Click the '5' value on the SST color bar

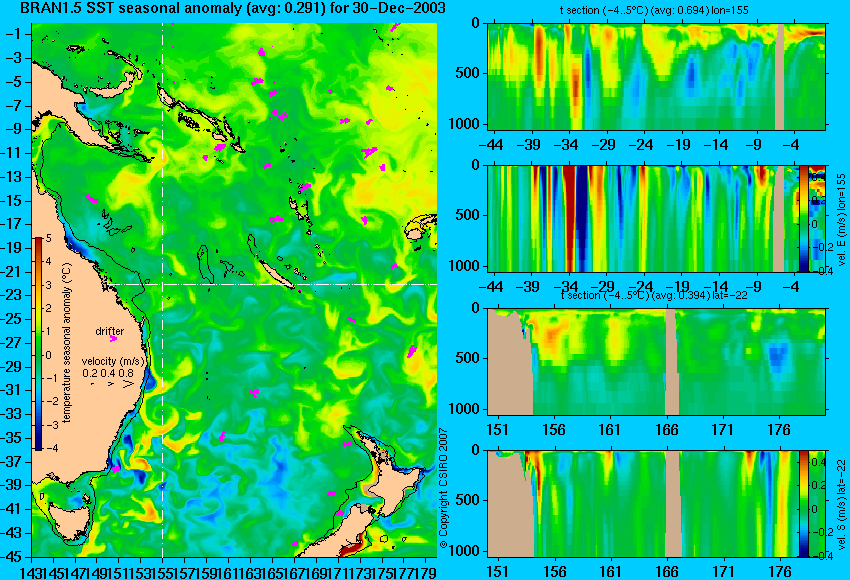(48, 239)
